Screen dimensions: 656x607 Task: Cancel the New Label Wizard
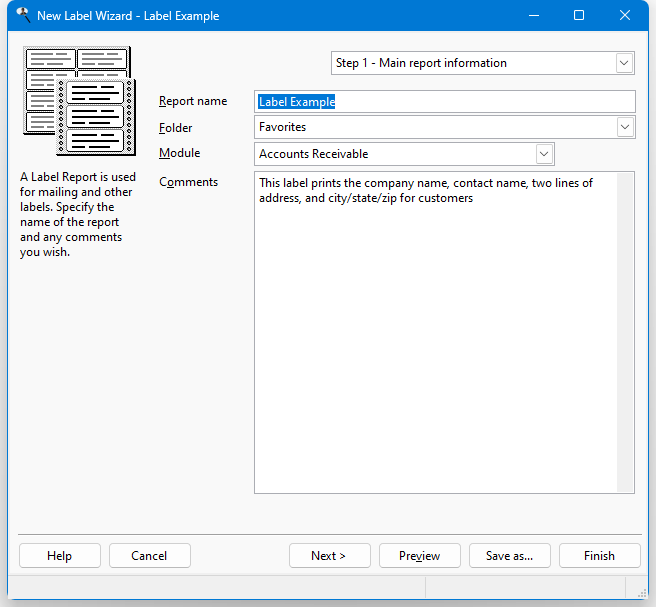coord(149,556)
